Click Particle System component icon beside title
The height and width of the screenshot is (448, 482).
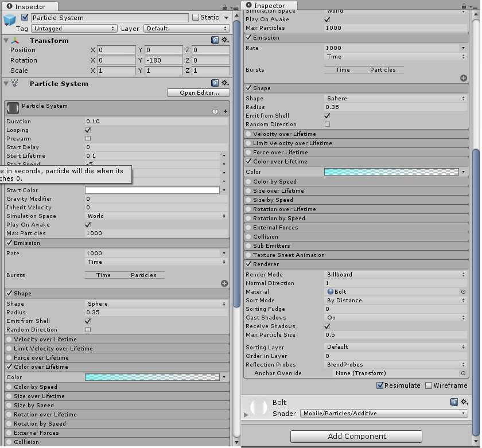tap(14, 83)
